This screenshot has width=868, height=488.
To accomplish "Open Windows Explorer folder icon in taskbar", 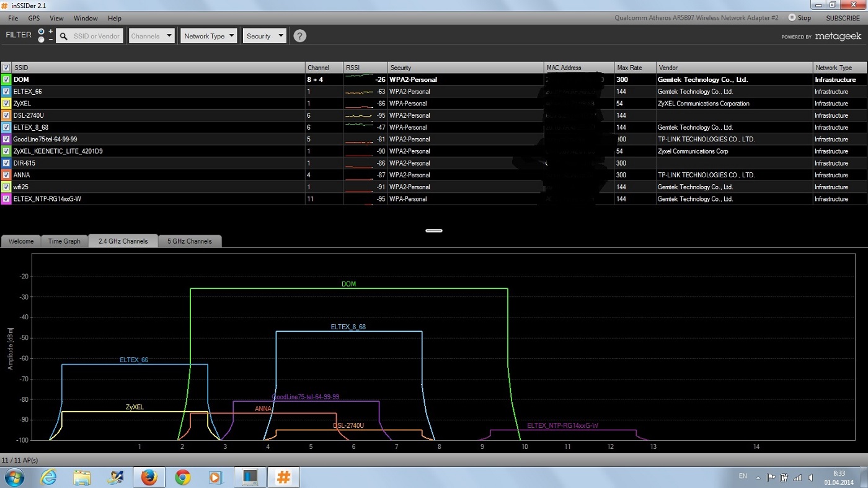I will (82, 477).
